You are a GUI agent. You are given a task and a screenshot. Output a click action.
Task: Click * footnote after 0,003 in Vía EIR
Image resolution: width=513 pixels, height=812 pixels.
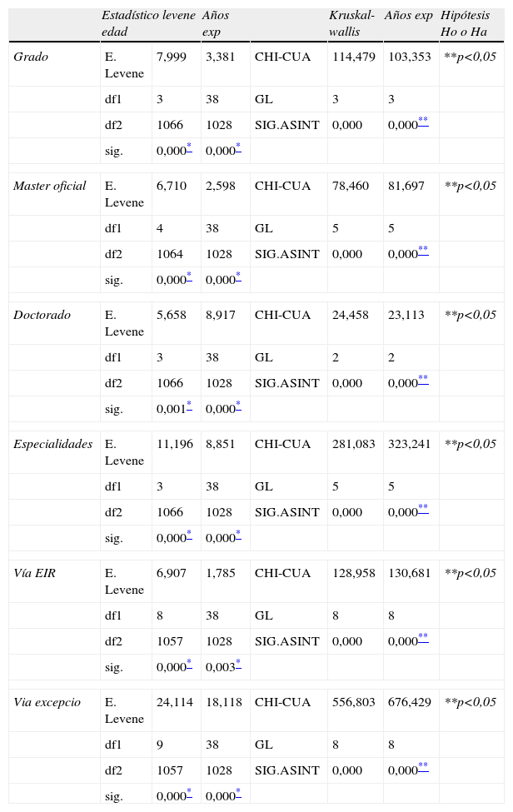click(238, 664)
